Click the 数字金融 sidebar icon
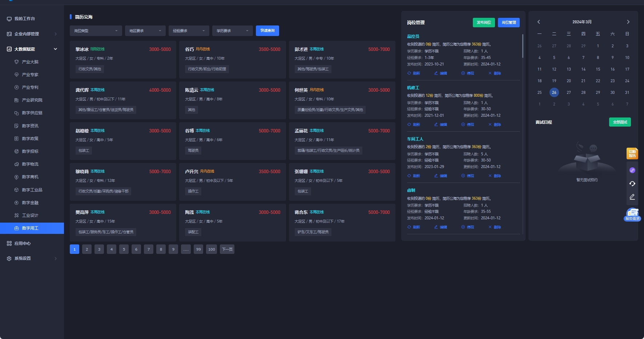 click(x=16, y=203)
